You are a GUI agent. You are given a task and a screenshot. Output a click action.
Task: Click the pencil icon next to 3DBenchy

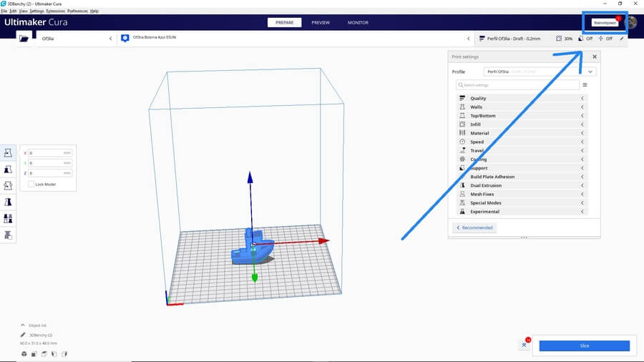pos(23,335)
